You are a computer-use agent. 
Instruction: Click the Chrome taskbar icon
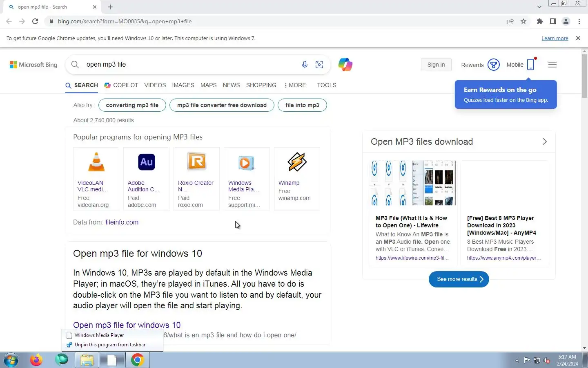[x=138, y=360]
